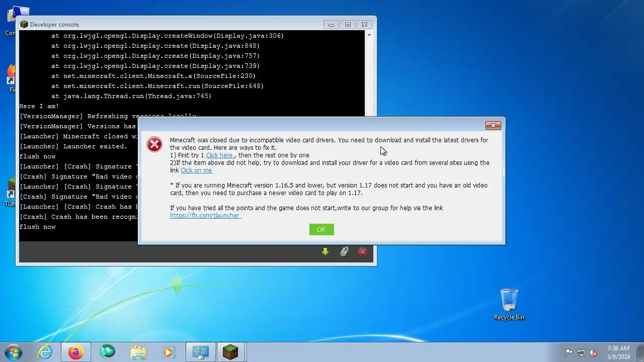Open Windows Explorer folder in taskbar
The height and width of the screenshot is (362, 644).
point(138,352)
